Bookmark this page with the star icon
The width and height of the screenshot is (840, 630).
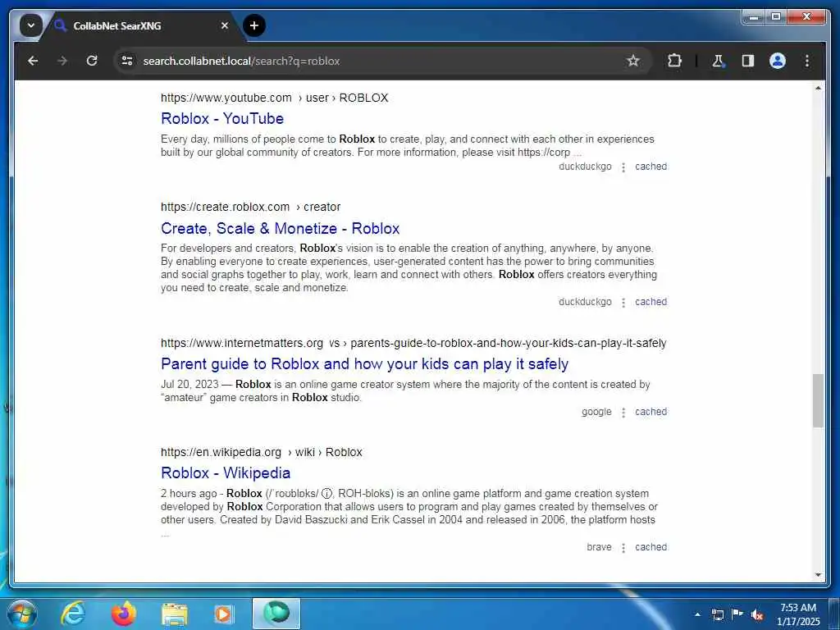633,61
